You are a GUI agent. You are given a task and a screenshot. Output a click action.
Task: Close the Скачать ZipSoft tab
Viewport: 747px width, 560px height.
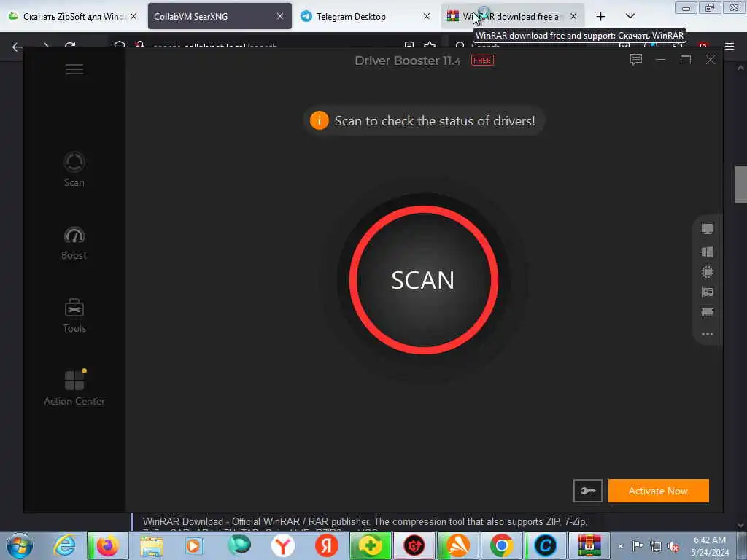[x=134, y=16]
